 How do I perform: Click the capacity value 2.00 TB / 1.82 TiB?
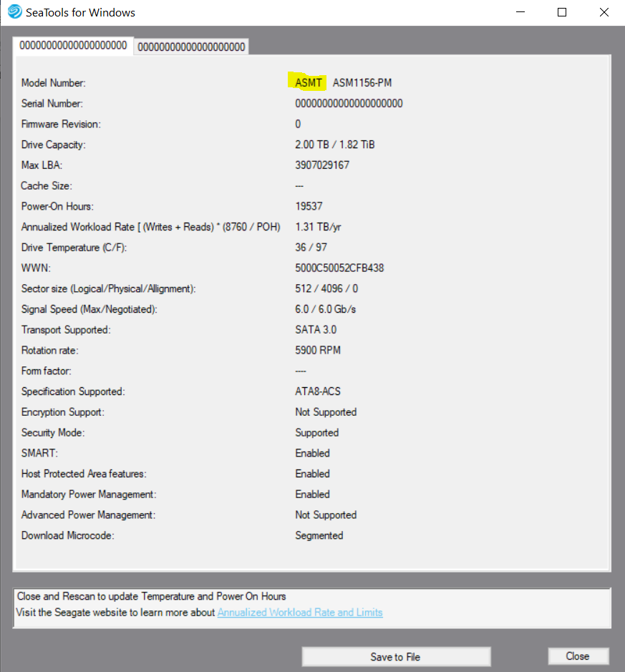click(335, 145)
